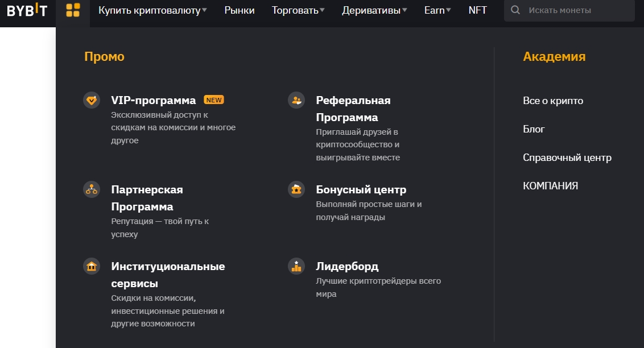The height and width of the screenshot is (348, 644).
Task: Click the Партнерская Программа hierarchy icon
Action: pyautogui.click(x=92, y=189)
